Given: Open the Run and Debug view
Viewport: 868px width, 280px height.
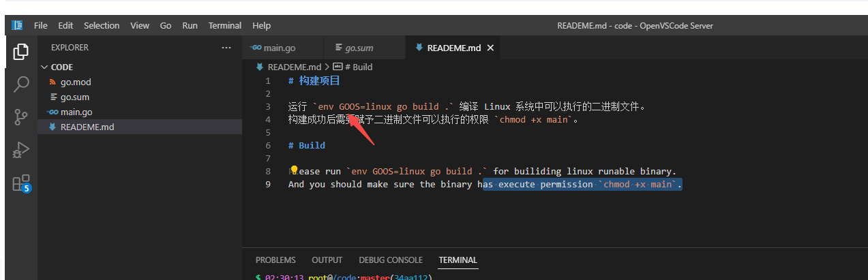Looking at the screenshot, I should coord(21,150).
